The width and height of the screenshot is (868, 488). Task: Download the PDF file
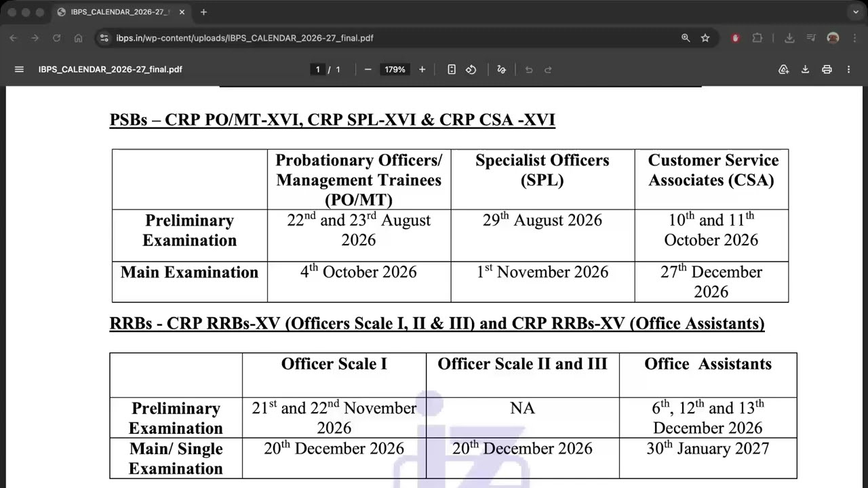coord(805,69)
